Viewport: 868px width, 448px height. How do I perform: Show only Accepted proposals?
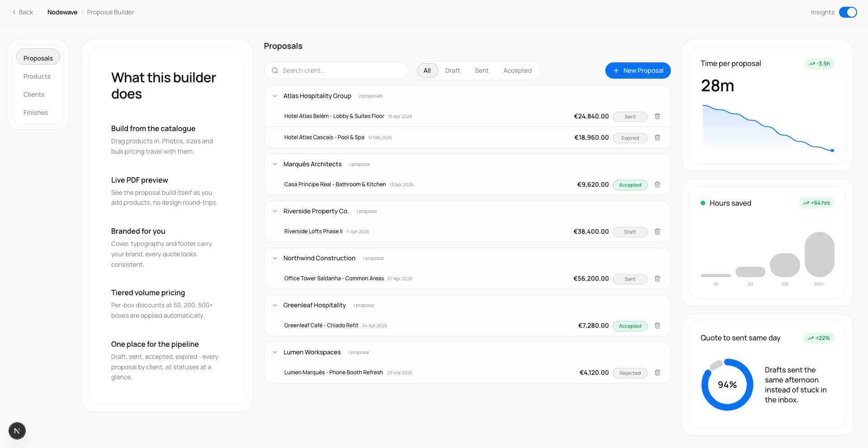click(x=517, y=71)
